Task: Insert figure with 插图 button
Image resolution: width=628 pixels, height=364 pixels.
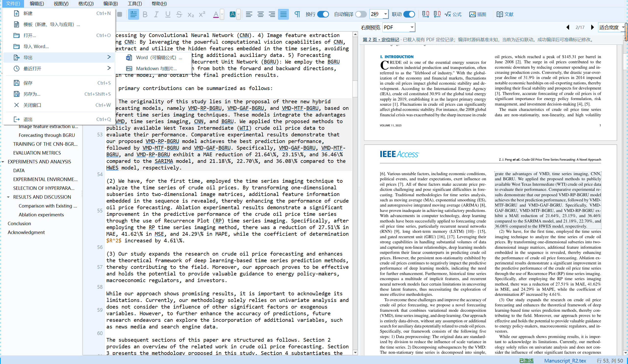Action: (478, 14)
